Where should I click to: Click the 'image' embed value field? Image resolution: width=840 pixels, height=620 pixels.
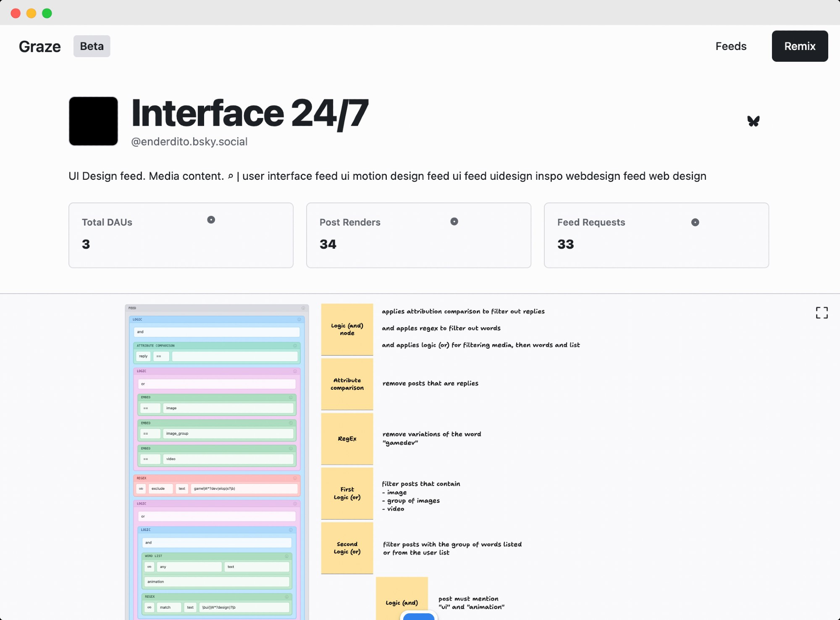click(x=228, y=408)
